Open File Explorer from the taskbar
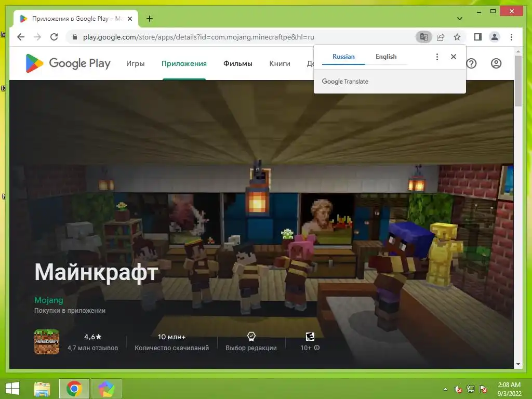The width and height of the screenshot is (532, 399). pos(42,389)
